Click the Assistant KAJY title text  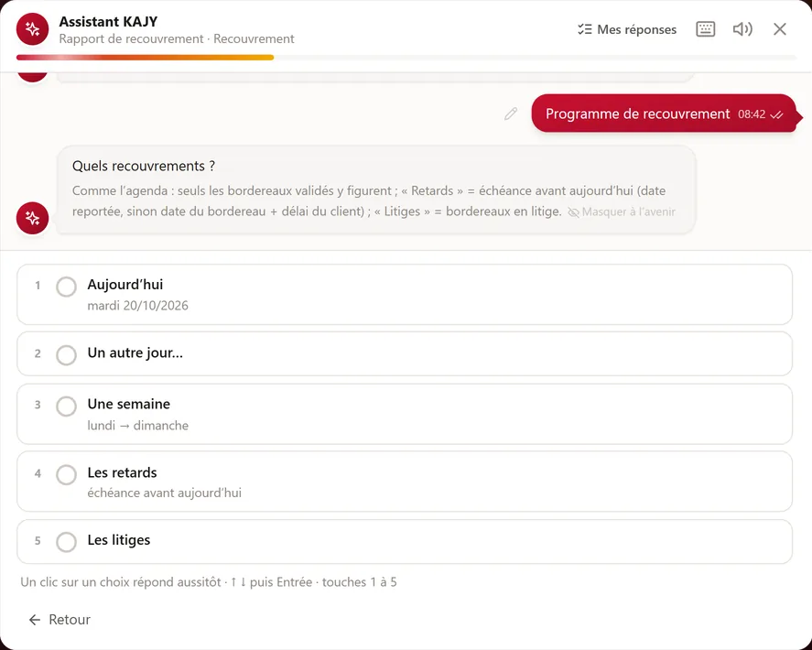point(108,22)
